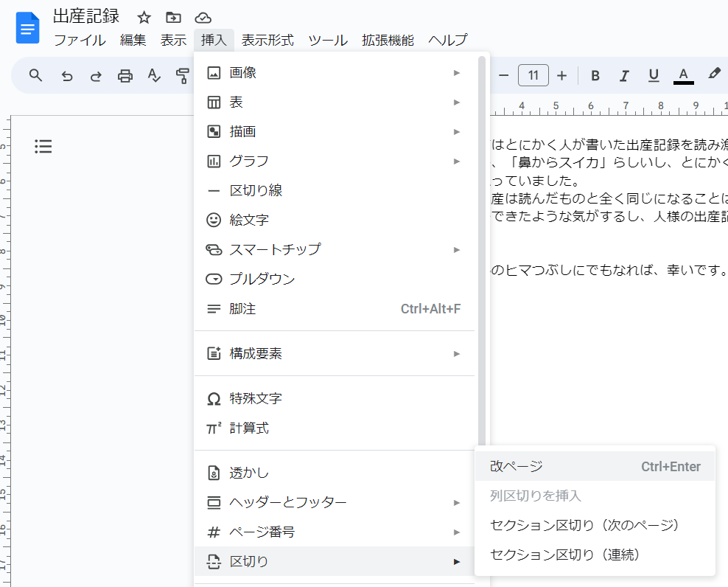Expand the 描画 submenu

pos(335,131)
